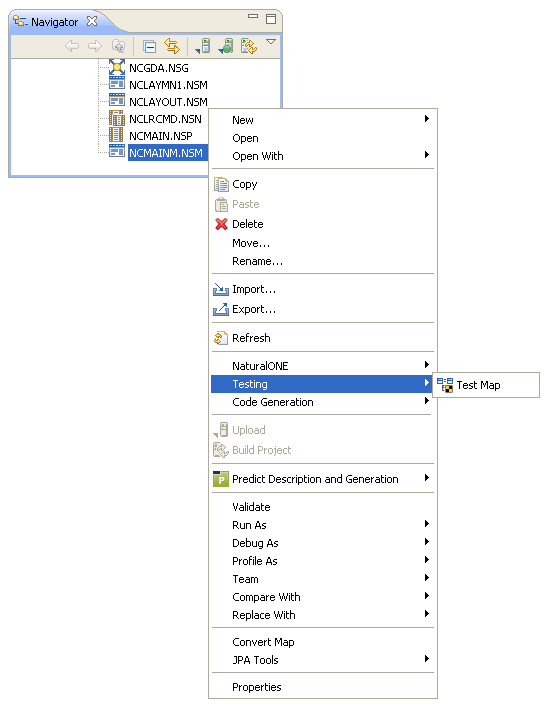The height and width of the screenshot is (710, 548).
Task: Expand the Code Generation submenu
Action: coord(322,402)
